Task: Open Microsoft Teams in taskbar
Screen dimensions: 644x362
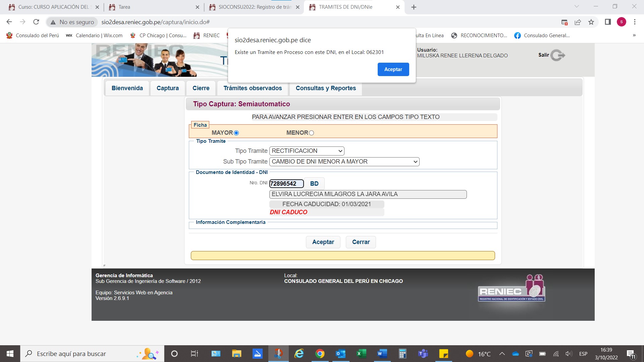Action: (423, 354)
